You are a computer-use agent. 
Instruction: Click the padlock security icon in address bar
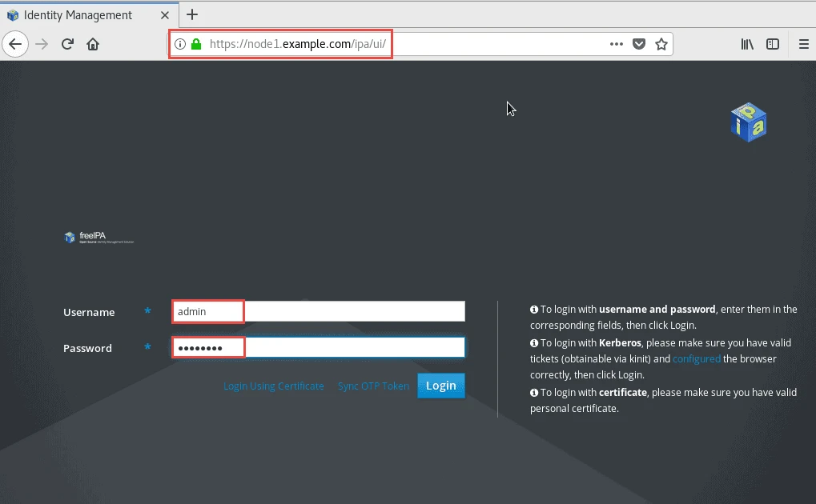click(x=195, y=44)
